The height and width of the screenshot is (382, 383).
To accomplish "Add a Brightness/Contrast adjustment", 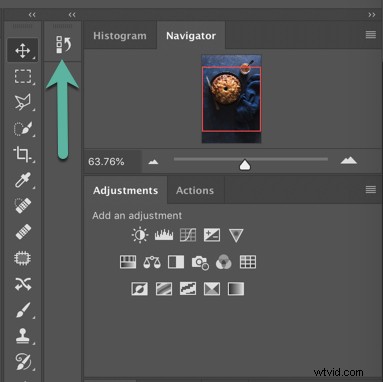I will 140,235.
